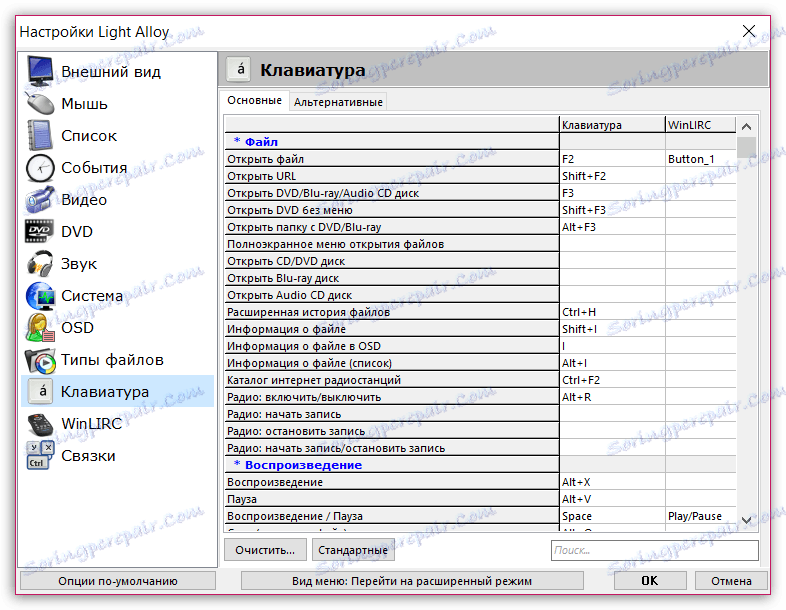Click the Стандартные button
The height and width of the screenshot is (610, 786).
tap(352, 550)
